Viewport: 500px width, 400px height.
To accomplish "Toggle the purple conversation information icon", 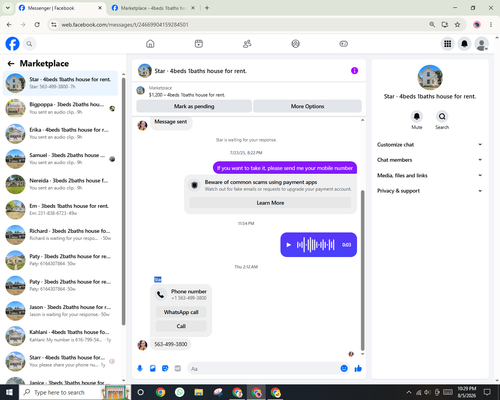I will [354, 71].
